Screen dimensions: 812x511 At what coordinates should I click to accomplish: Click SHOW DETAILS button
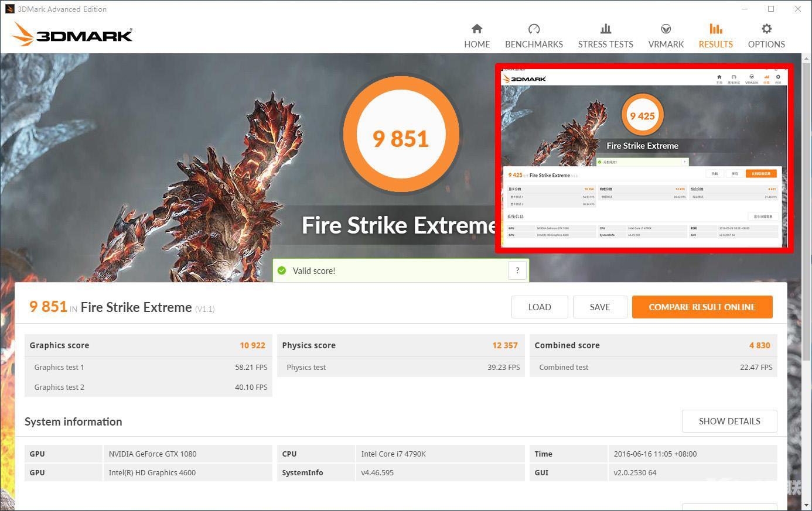(x=729, y=421)
